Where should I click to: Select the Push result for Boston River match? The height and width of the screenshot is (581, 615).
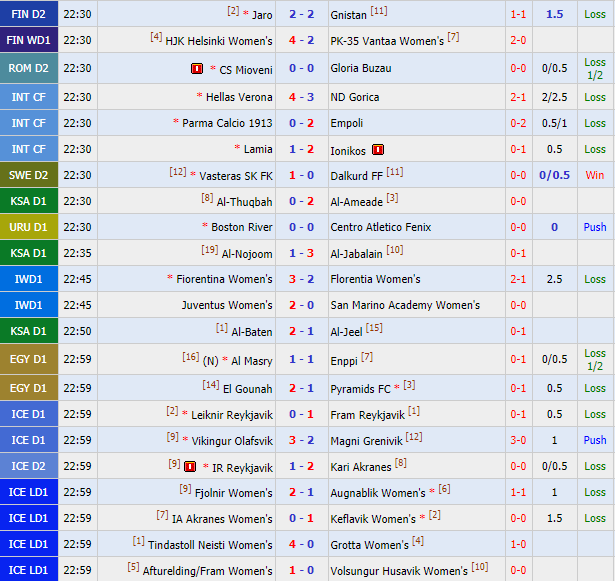coord(594,227)
